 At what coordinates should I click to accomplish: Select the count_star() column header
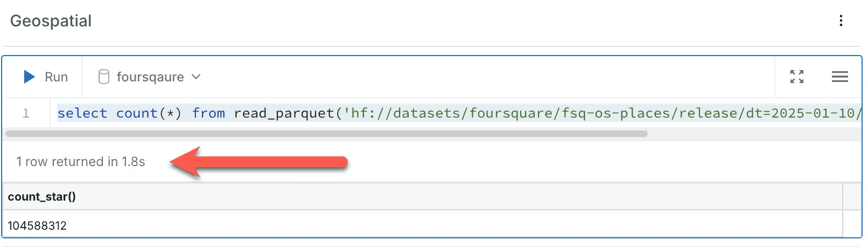click(42, 197)
